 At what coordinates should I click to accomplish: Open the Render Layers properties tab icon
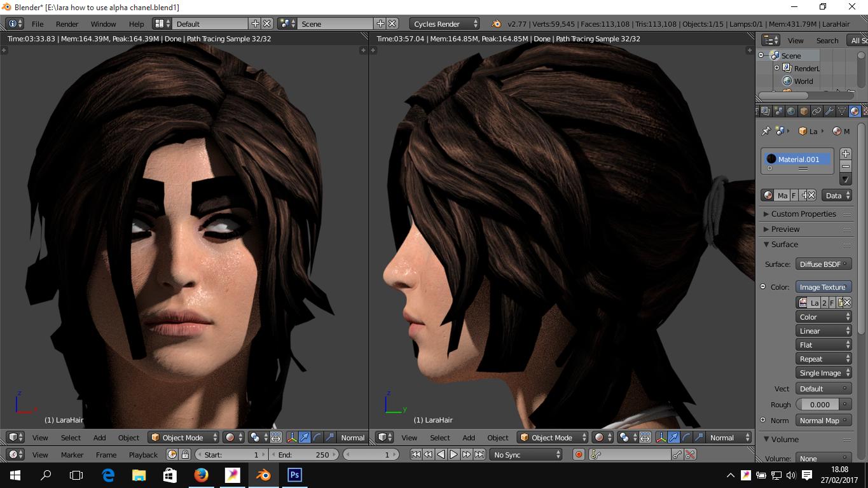pos(766,111)
